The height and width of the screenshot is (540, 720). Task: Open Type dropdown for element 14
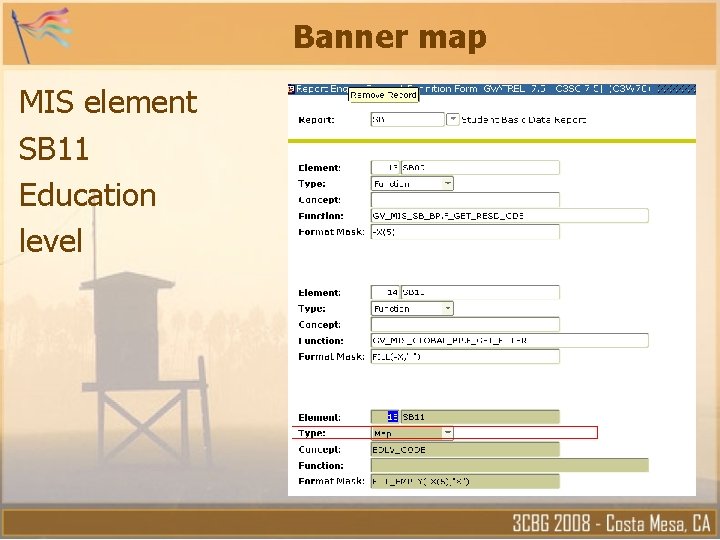[x=447, y=309]
